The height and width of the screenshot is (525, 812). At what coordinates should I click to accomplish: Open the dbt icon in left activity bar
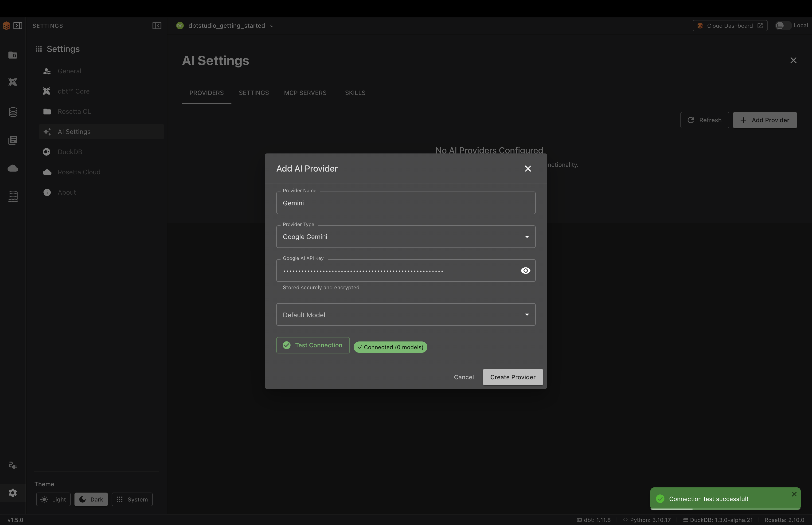13,82
